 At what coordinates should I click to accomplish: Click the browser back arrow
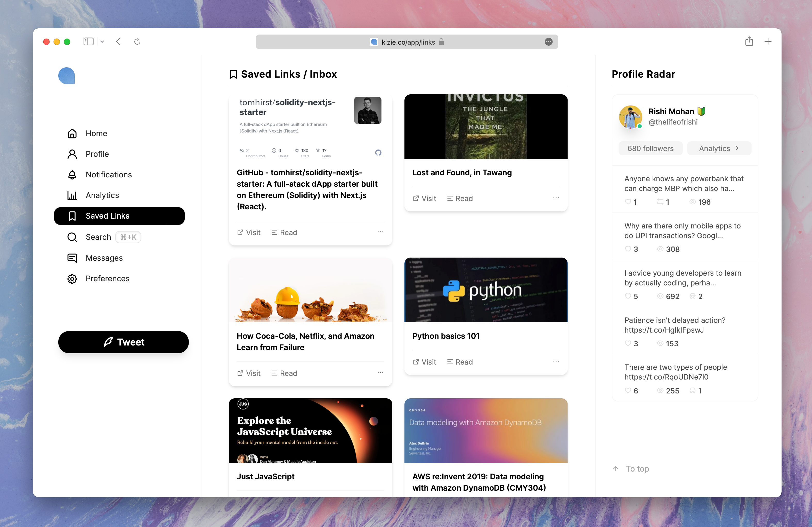coord(118,42)
